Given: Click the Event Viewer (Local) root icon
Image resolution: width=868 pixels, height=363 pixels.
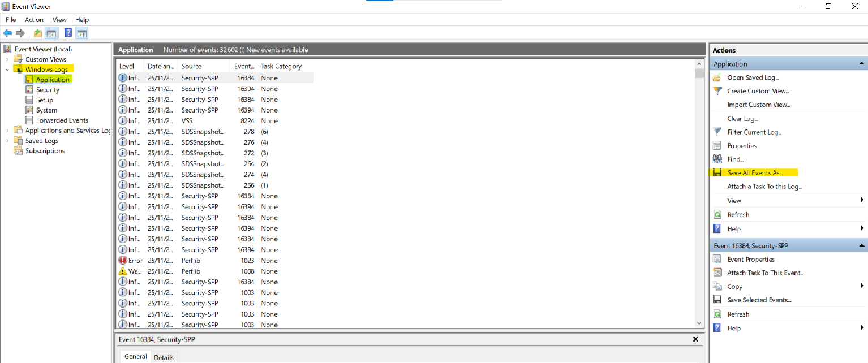Looking at the screenshot, I should pyautogui.click(x=8, y=49).
